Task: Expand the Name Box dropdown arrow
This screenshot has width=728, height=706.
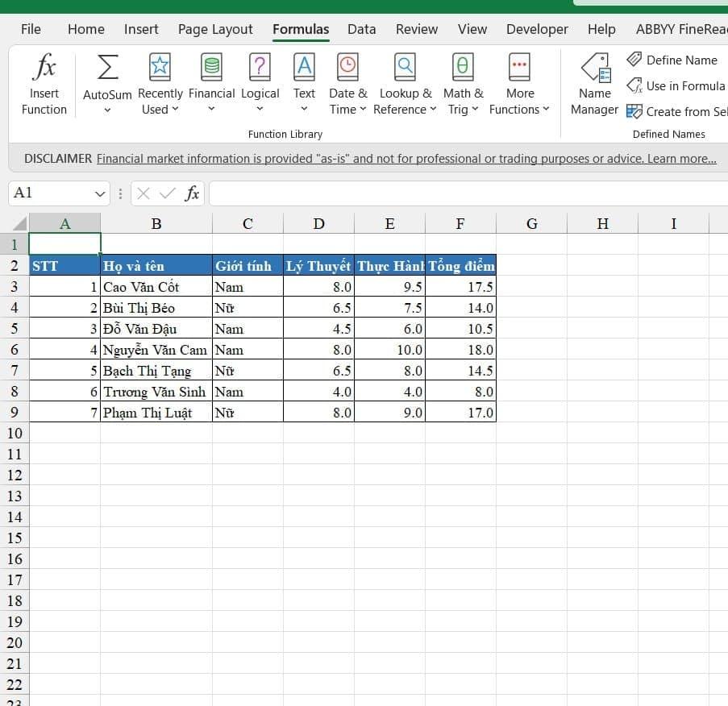Action: [x=100, y=193]
